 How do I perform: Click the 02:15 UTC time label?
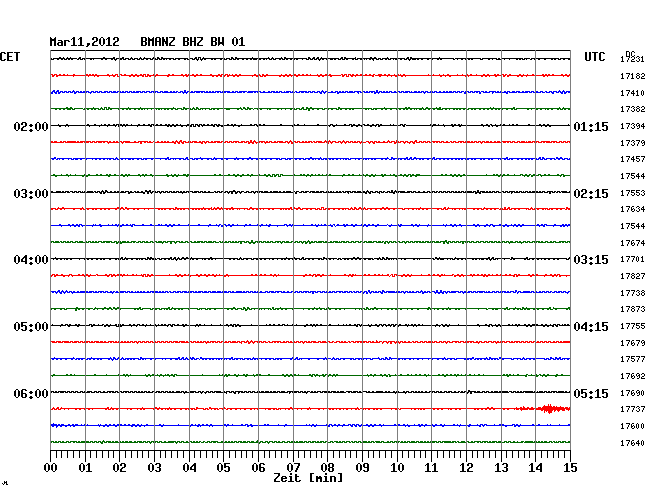tap(591, 194)
